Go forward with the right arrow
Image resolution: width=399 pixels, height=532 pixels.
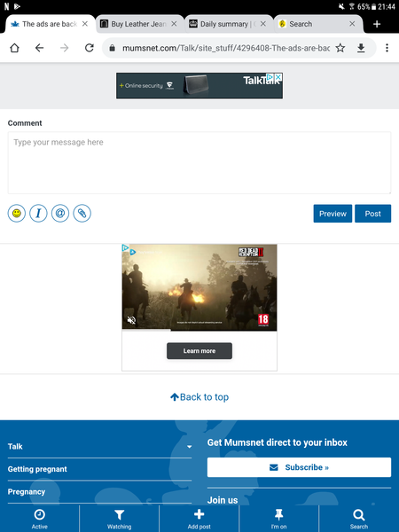(x=64, y=48)
